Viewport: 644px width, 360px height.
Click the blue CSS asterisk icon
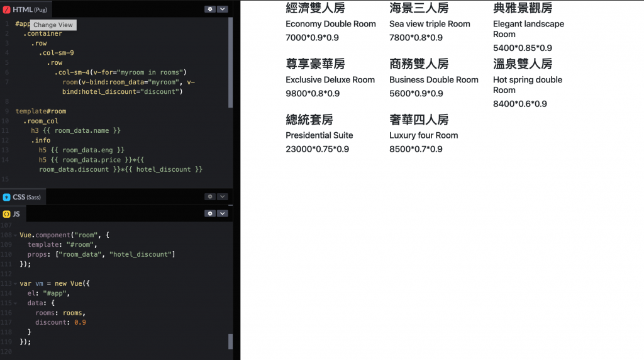[6, 197]
